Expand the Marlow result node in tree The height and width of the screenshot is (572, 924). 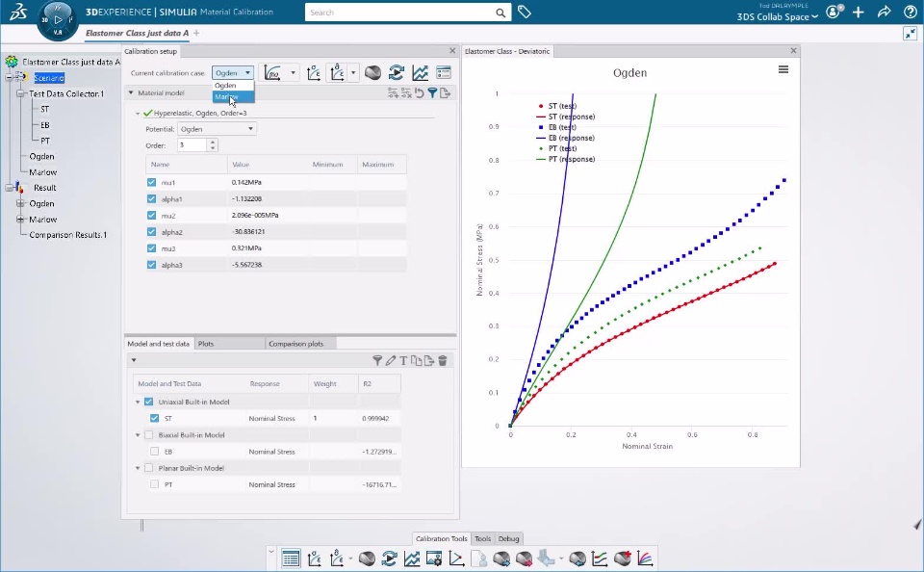tap(20, 220)
